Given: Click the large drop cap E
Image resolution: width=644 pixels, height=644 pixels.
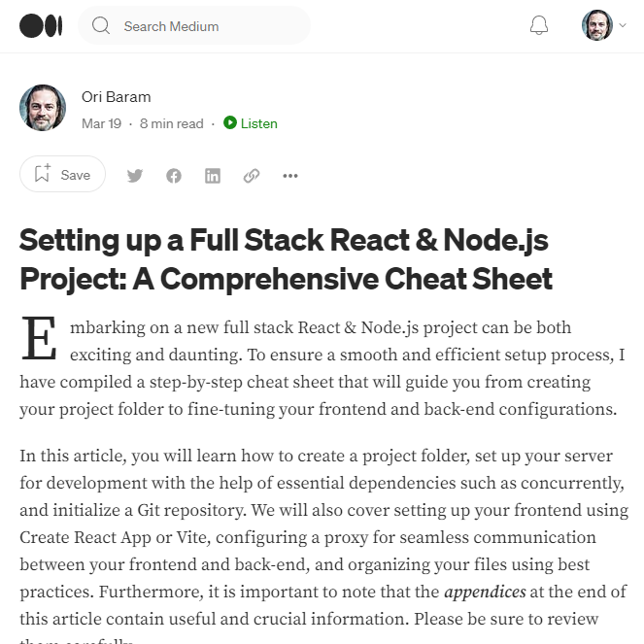Looking at the screenshot, I should [39, 340].
